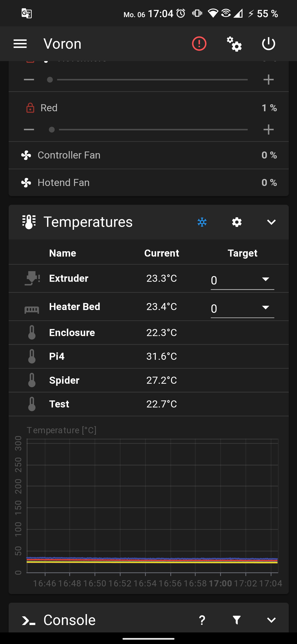Open the emergency stop power icon
The image size is (297, 644).
tap(269, 44)
